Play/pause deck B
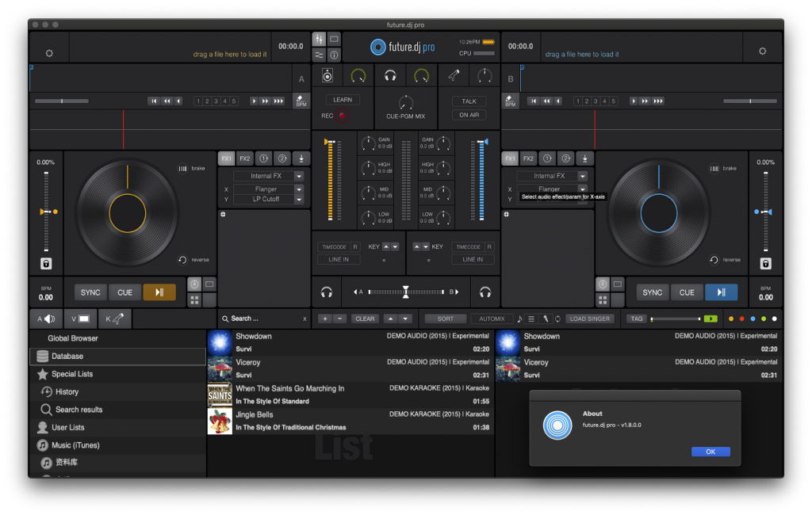812x515 pixels. 722,292
